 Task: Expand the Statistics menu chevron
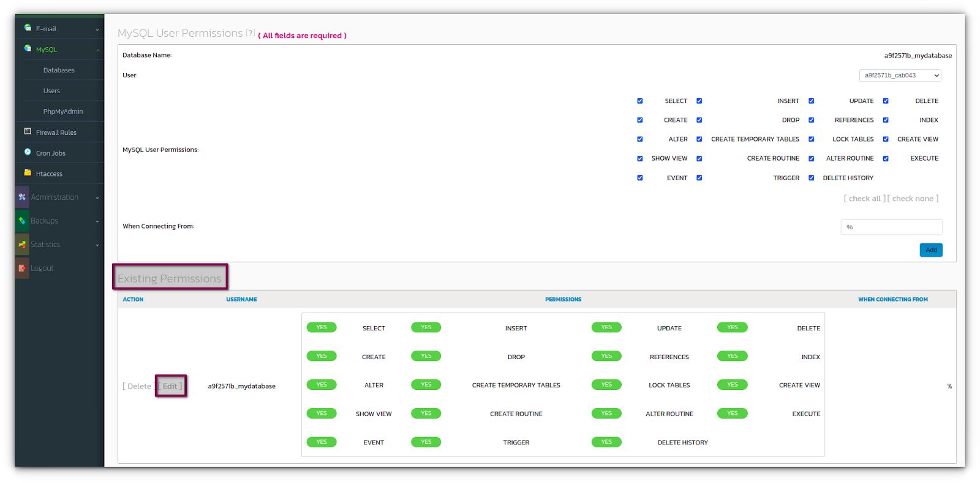tap(97, 245)
